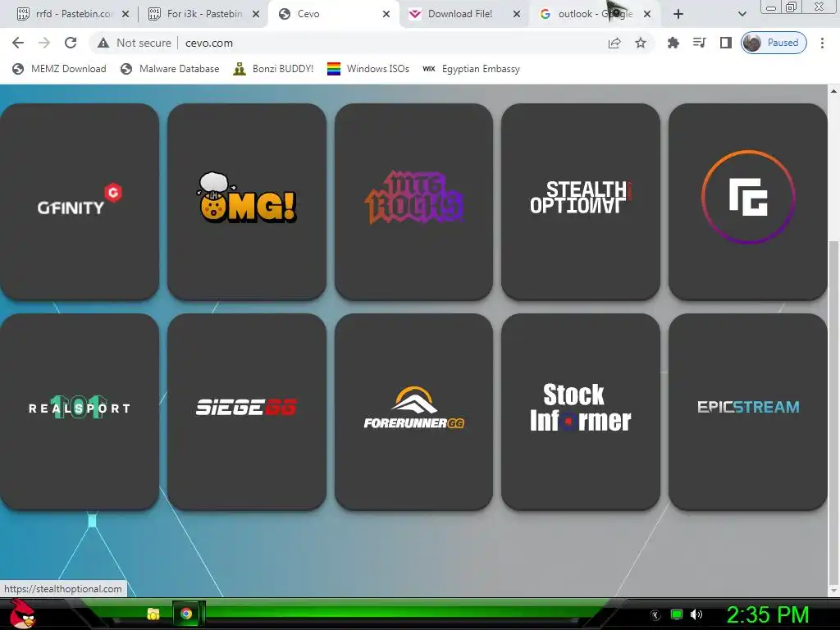Open the ForerunnerGG logo card
Image resolution: width=840 pixels, height=630 pixels.
click(413, 412)
